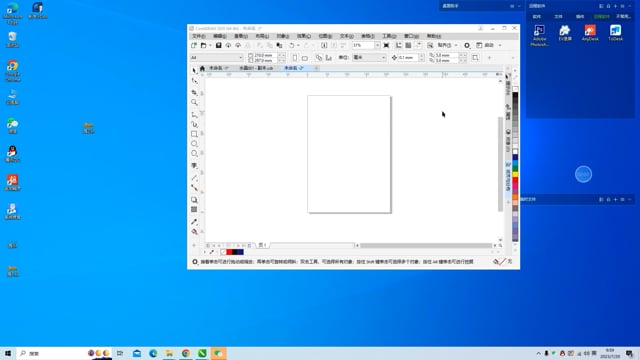Click the Welcome screen home icon
The width and height of the screenshot is (640, 360).
pyautogui.click(x=202, y=68)
